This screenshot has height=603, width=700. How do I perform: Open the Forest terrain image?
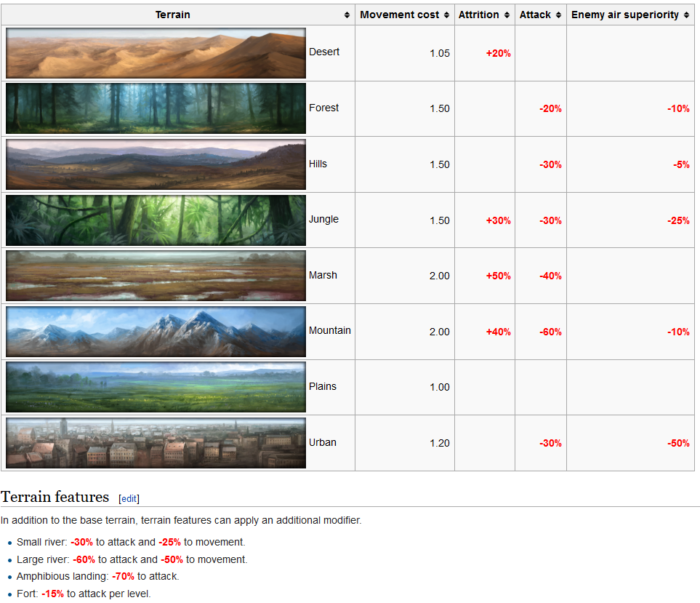156,108
